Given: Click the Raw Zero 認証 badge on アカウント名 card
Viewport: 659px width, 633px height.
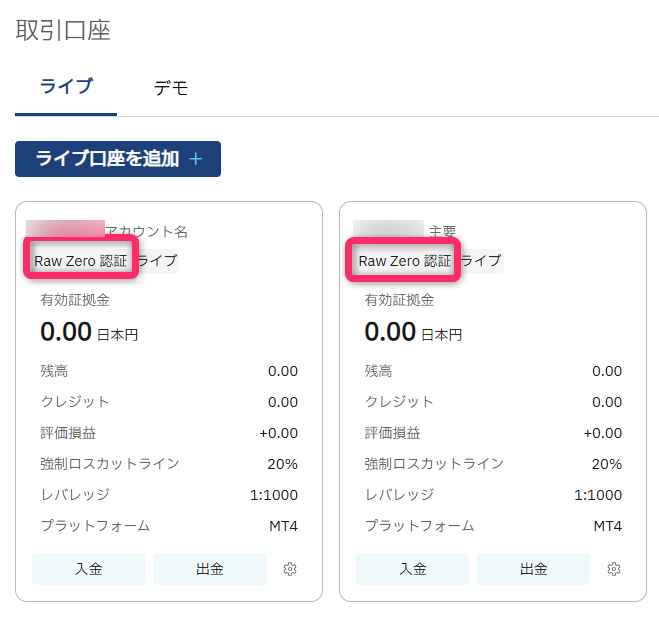Looking at the screenshot, I should 81,261.
